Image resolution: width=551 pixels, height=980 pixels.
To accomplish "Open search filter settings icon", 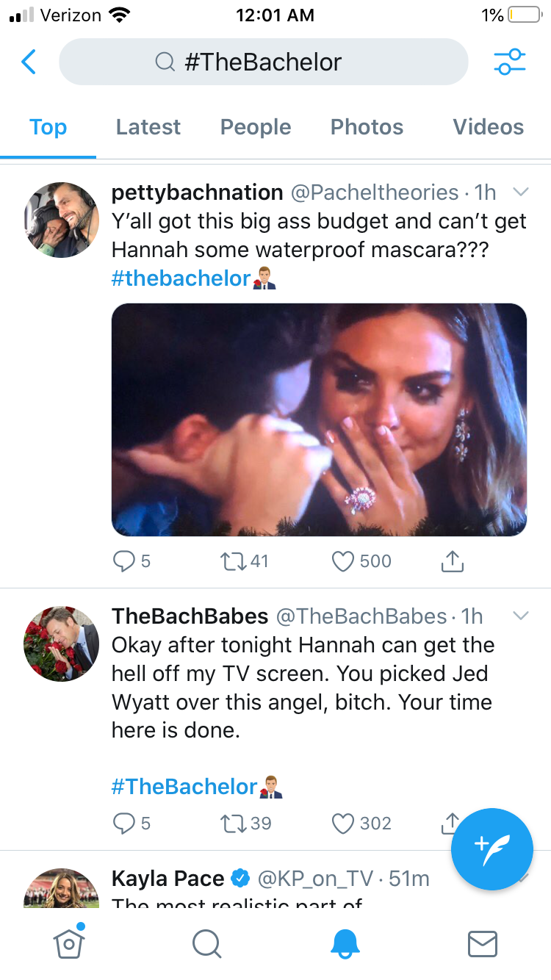I will (510, 62).
